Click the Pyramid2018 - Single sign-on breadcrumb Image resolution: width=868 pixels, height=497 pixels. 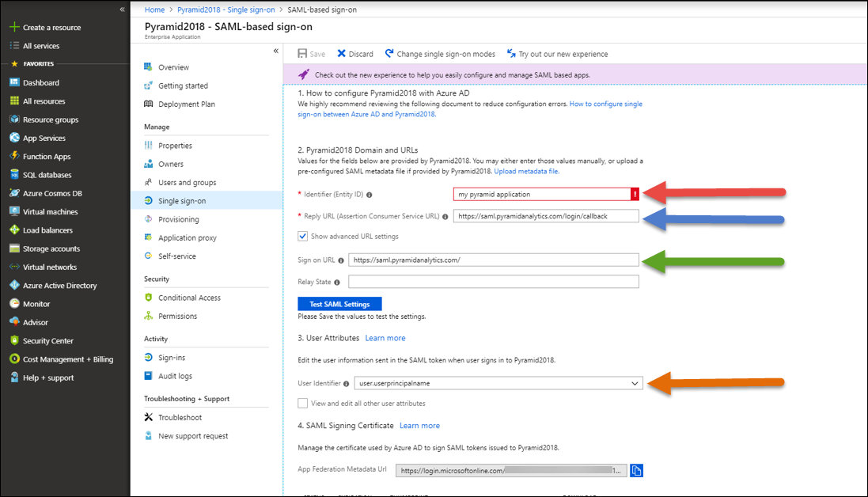[226, 9]
